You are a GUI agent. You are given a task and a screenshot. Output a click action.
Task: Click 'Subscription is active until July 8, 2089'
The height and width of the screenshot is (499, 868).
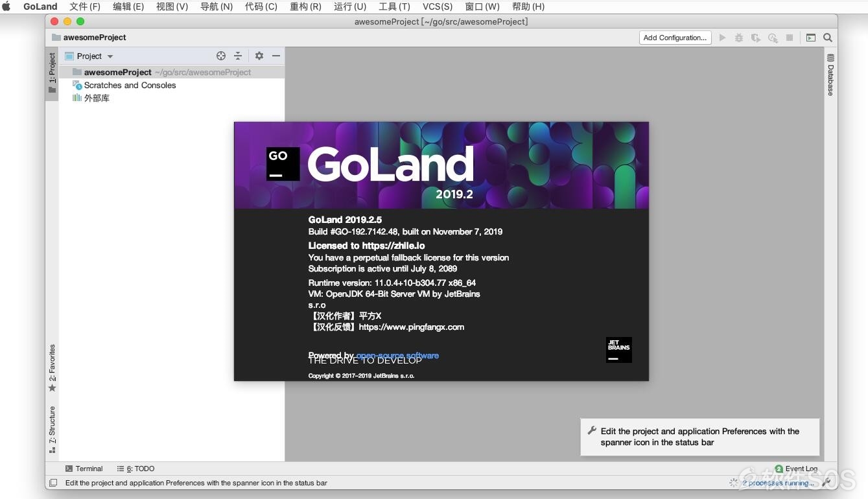click(382, 268)
